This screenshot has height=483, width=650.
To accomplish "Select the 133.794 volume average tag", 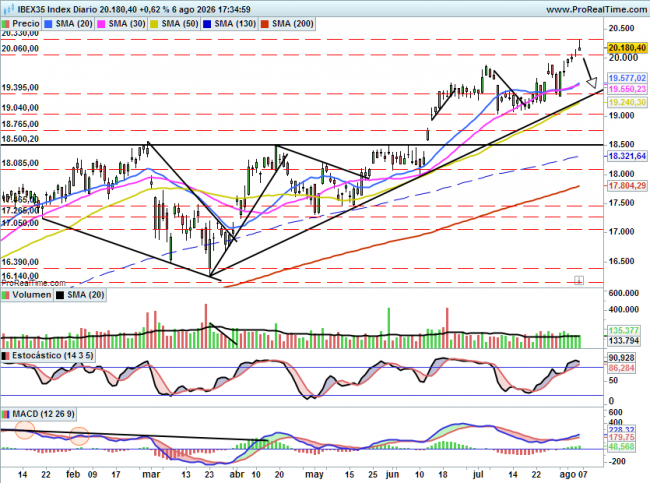I will click(x=624, y=341).
